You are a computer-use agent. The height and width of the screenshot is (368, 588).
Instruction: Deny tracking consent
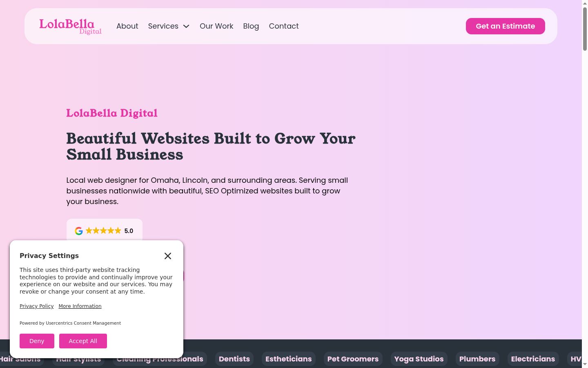point(37,341)
